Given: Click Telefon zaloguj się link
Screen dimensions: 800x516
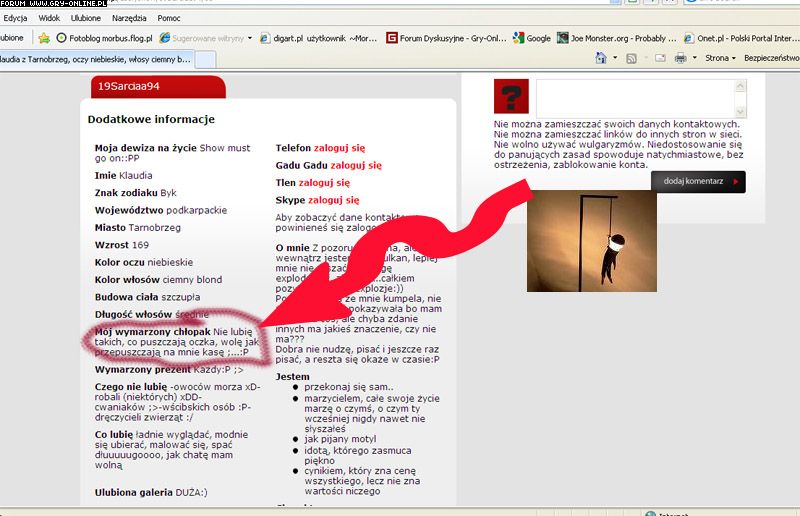Looking at the screenshot, I should pyautogui.click(x=339, y=148).
